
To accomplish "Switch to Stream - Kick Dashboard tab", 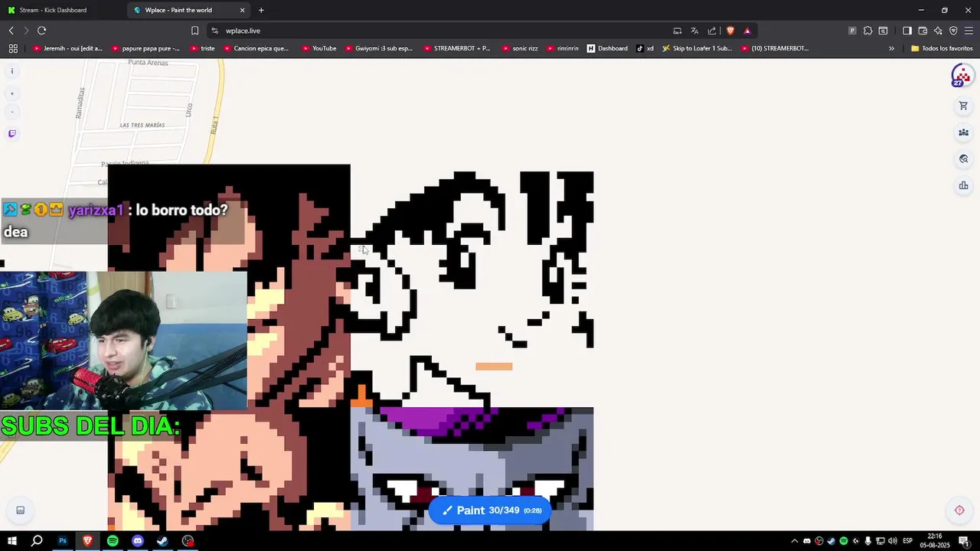I will coord(63,10).
